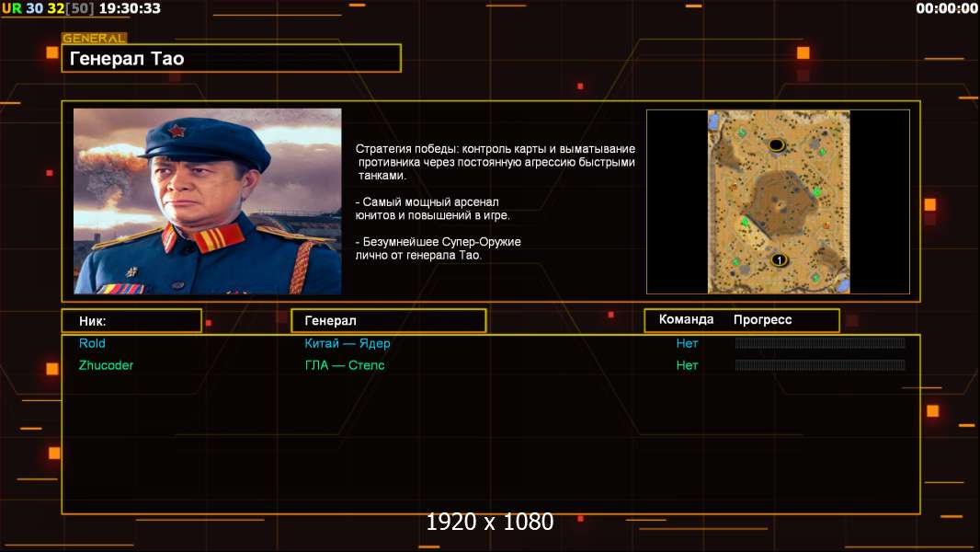
Task: Click team value 'Нет' in Zhucoder's row
Action: [x=687, y=365]
